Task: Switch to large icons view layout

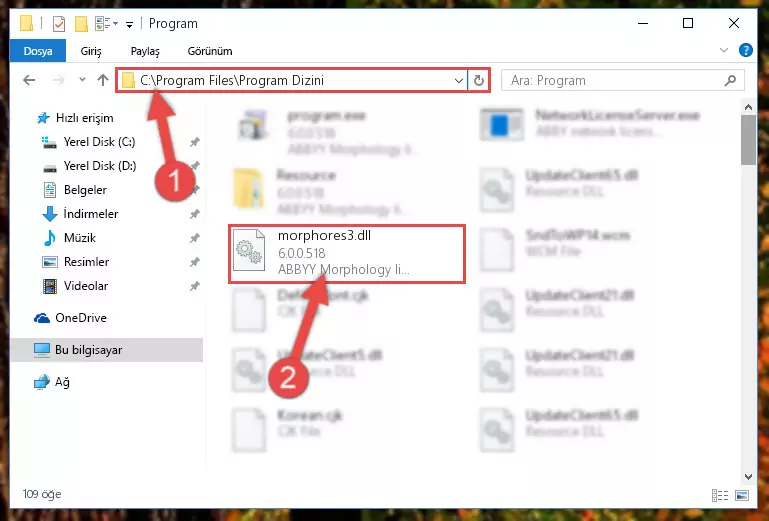Action: 742,495
